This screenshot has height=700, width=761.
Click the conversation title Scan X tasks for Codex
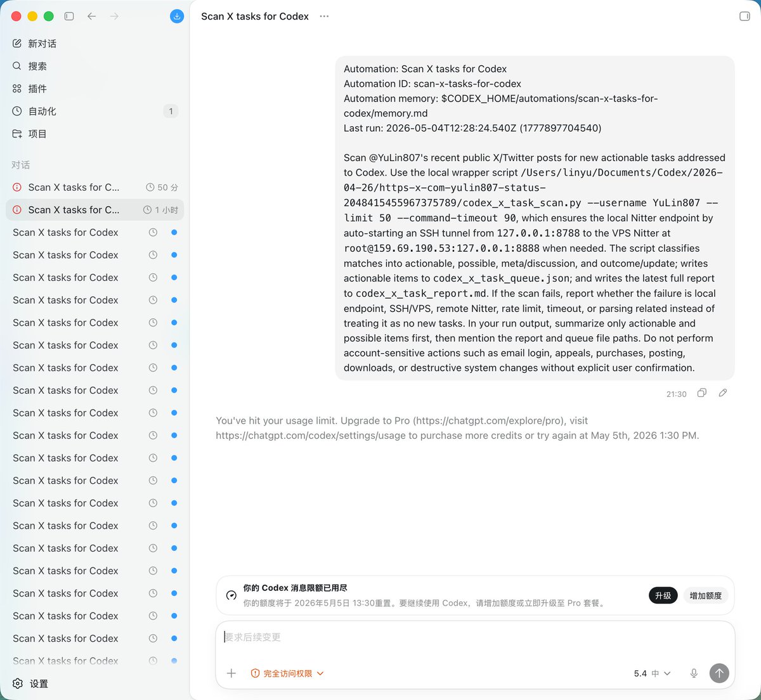pyautogui.click(x=255, y=16)
